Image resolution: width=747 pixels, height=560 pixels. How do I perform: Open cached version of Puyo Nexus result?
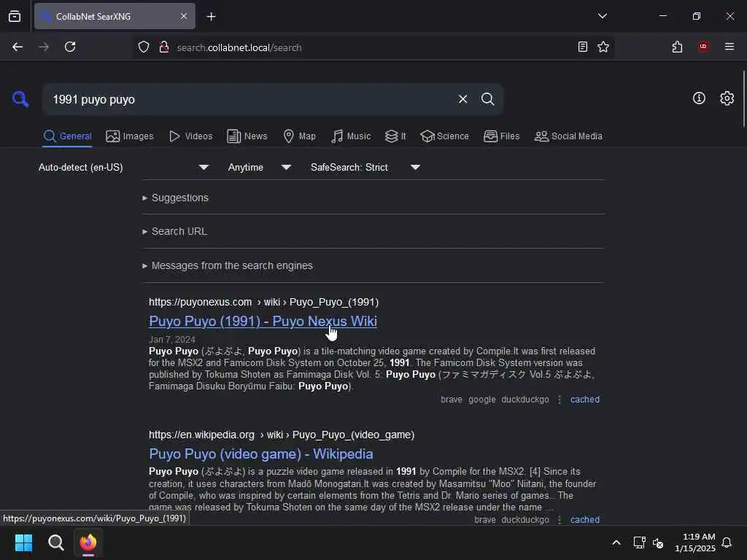point(584,400)
